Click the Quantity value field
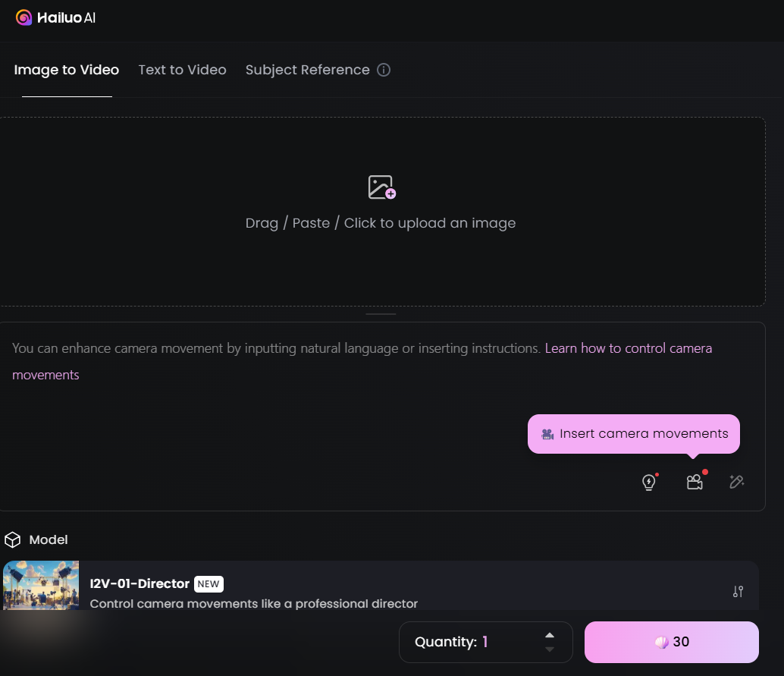 [x=485, y=642]
